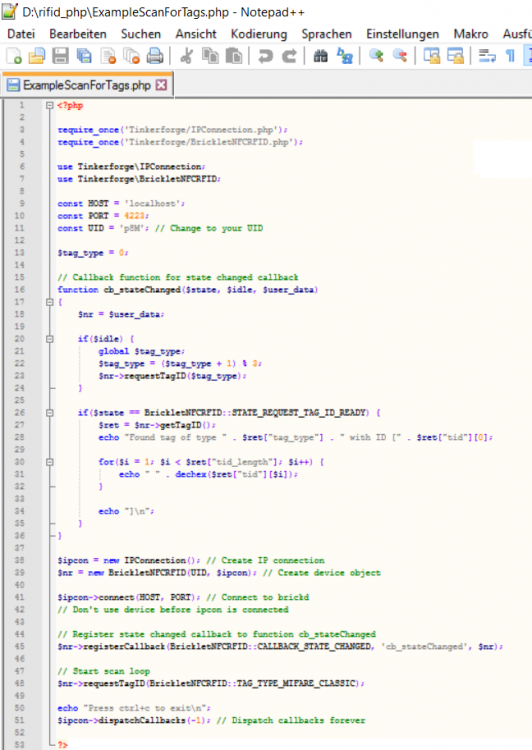Open the Kodierung menu
Image resolution: width=532 pixels, height=750 pixels.
click(259, 34)
